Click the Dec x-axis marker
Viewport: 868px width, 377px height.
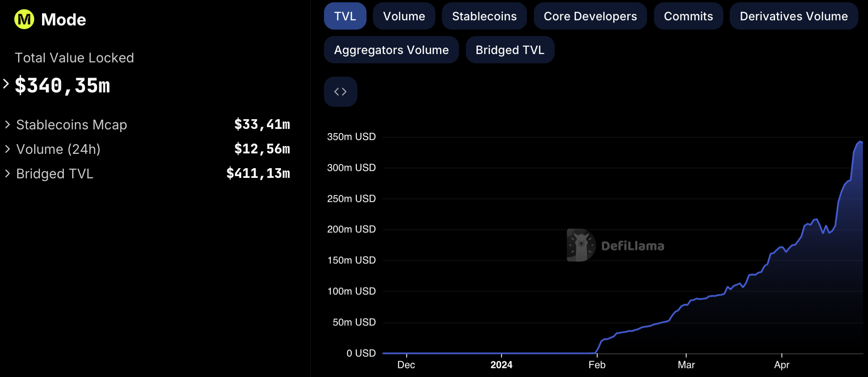406,365
